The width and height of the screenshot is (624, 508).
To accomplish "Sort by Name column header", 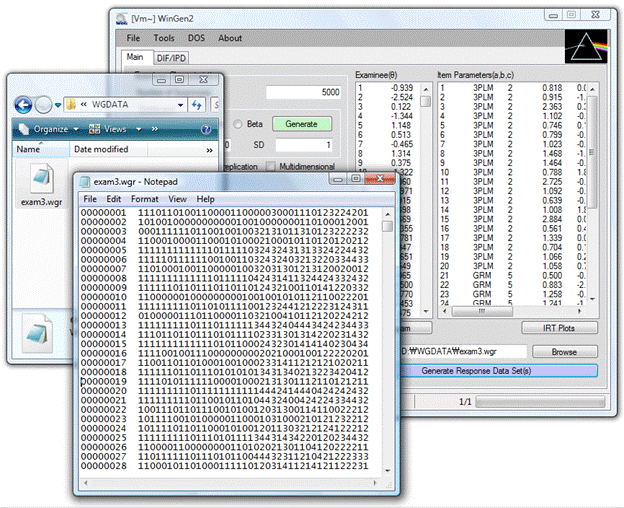I will [x=41, y=150].
